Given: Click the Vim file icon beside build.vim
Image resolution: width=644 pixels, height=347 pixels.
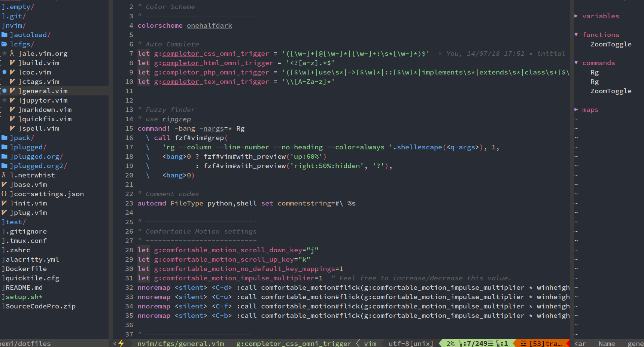Looking at the screenshot, I should [12, 63].
